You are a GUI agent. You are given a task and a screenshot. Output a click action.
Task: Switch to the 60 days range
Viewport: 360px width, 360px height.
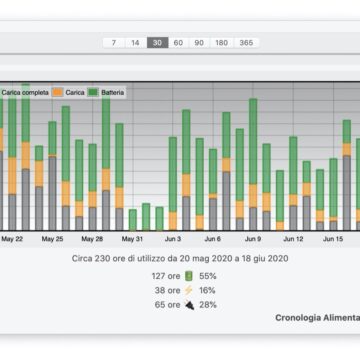[x=178, y=43]
